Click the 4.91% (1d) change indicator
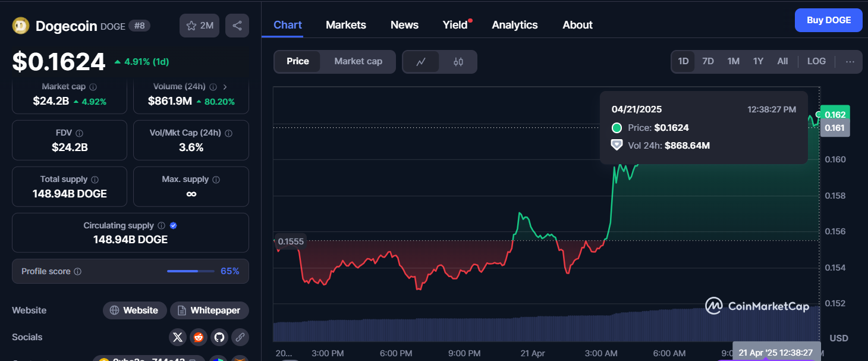868x361 pixels. tap(142, 62)
